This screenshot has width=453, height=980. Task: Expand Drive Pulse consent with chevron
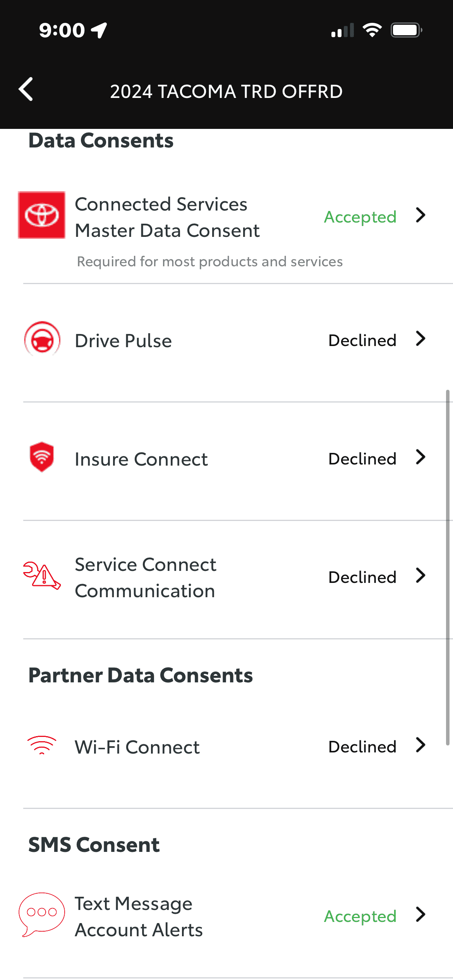420,339
